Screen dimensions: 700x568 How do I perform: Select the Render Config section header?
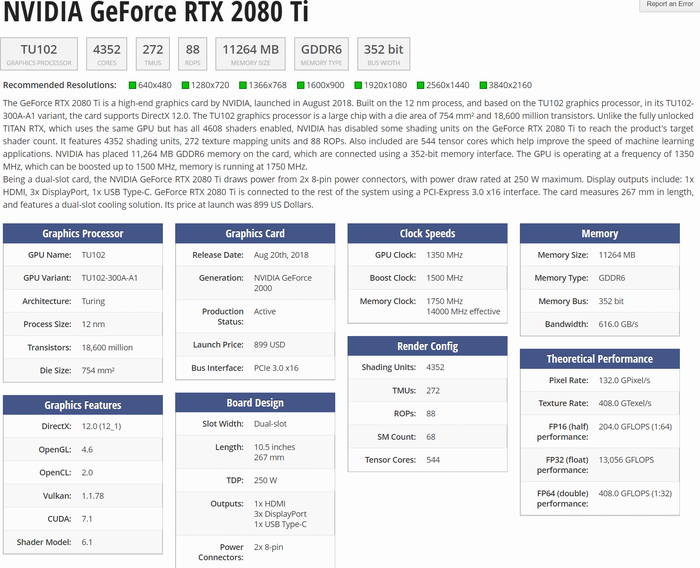[x=427, y=346]
